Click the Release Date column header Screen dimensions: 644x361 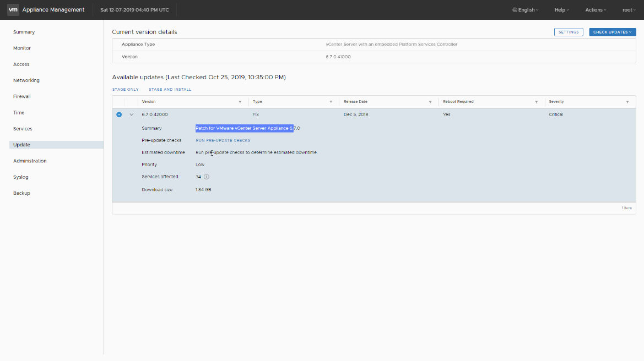355,102
